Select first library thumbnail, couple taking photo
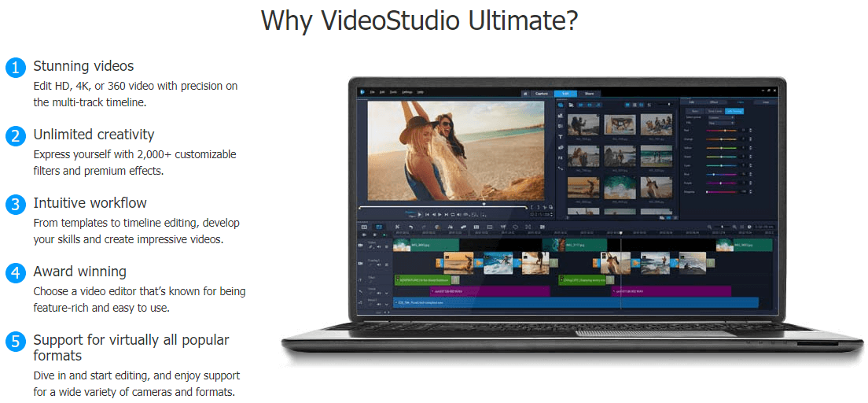This screenshot has width=868, height=403. tap(583, 124)
